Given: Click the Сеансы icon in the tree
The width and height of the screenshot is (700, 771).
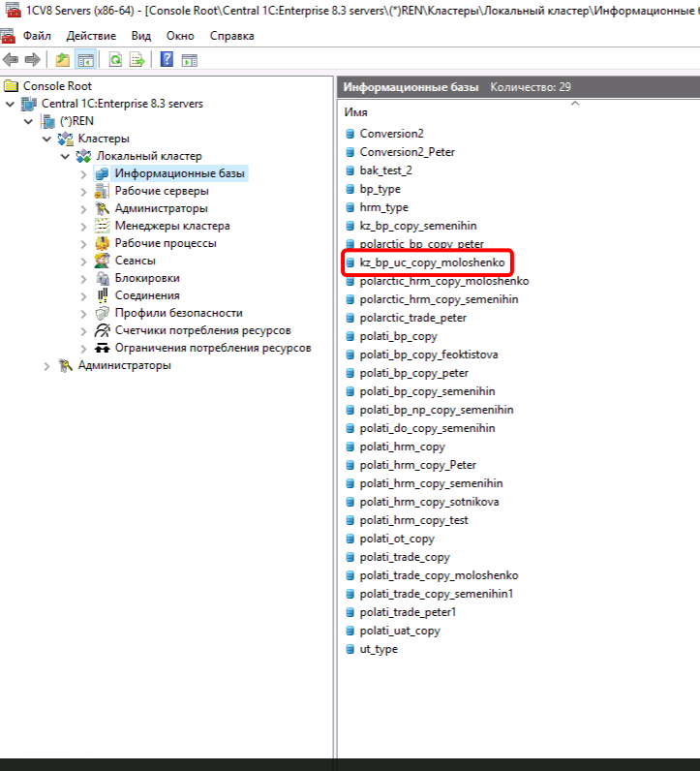Looking at the screenshot, I should tap(103, 261).
